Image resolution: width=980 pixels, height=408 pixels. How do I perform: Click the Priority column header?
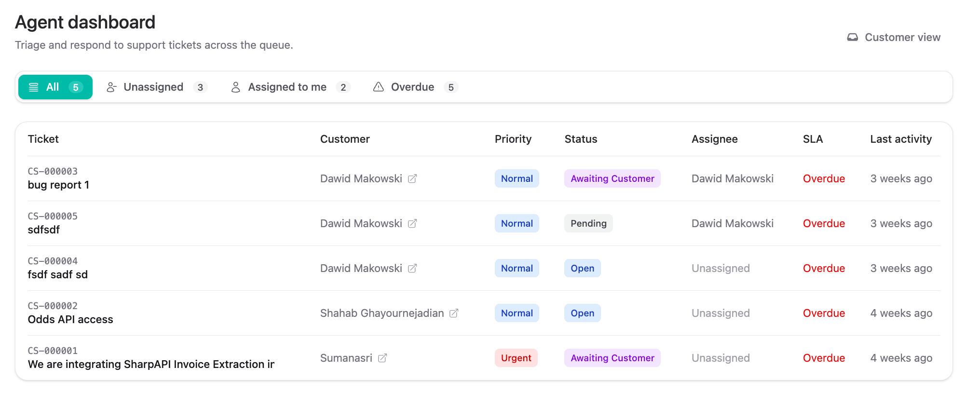coord(513,139)
